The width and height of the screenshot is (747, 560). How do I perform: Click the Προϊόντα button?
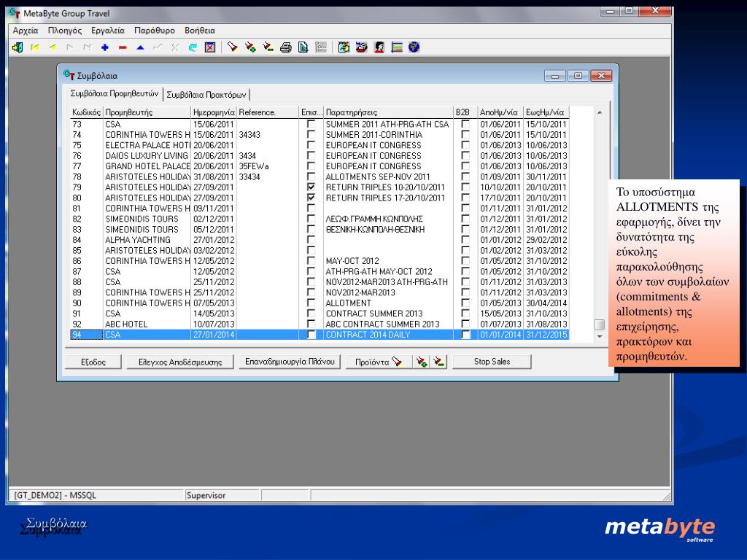[379, 362]
